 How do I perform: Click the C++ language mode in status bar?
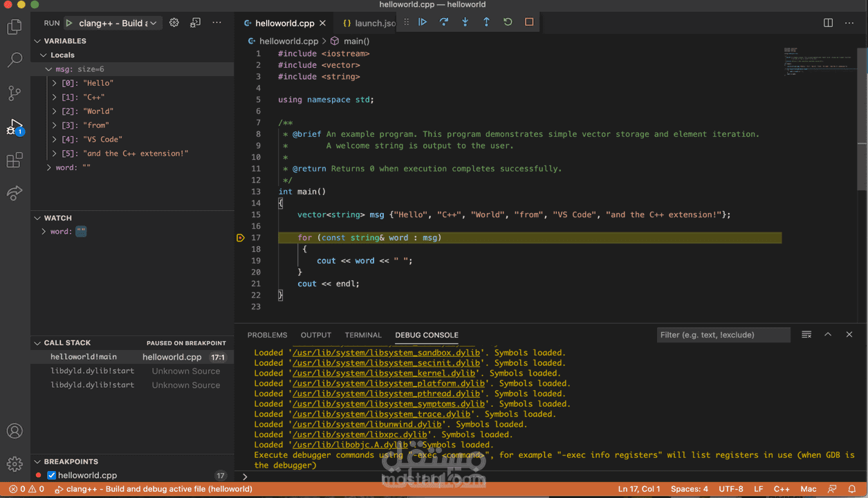[x=782, y=489]
